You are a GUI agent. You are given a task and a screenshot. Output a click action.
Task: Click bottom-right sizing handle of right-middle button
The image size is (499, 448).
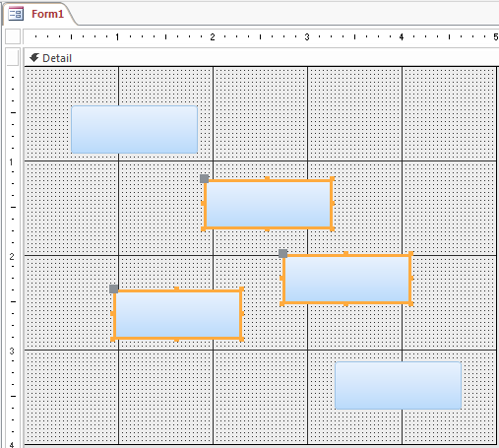click(410, 303)
